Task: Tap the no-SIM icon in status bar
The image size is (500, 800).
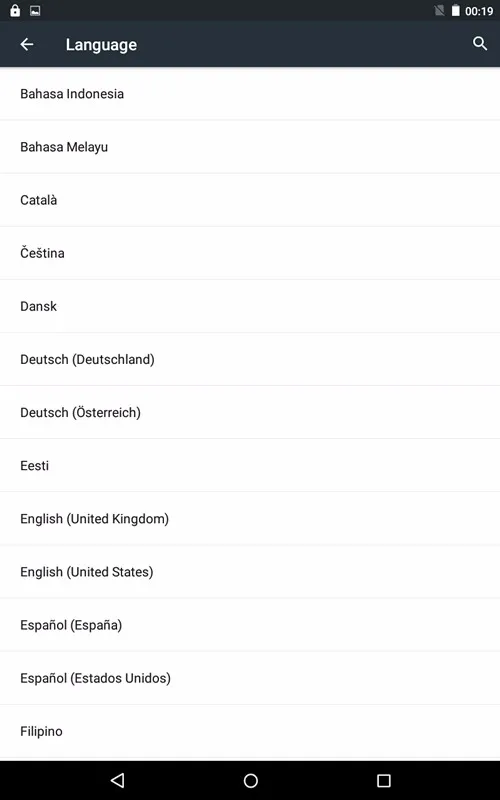Action: 439,11
